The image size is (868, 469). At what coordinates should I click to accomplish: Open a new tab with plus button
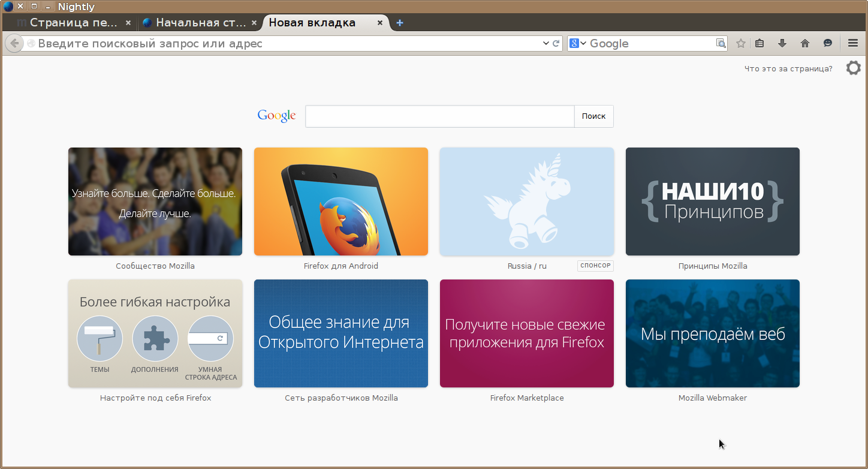coord(400,23)
